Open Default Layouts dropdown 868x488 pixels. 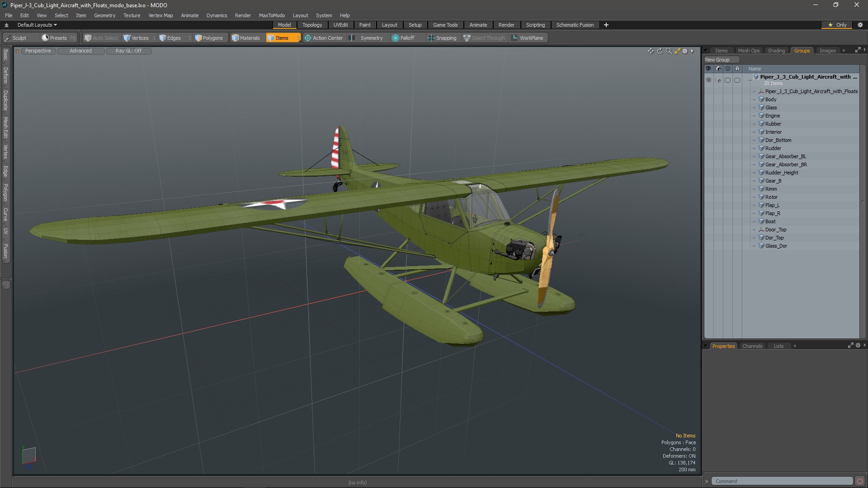(37, 25)
